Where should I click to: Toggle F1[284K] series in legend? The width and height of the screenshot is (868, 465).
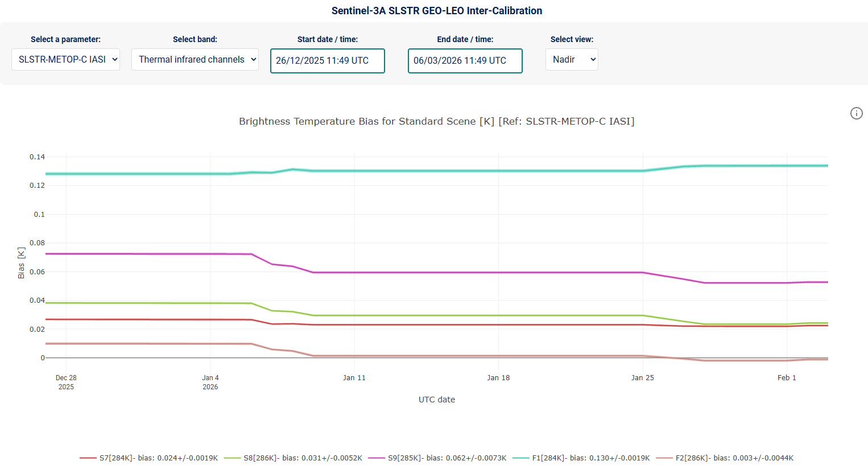click(581, 458)
